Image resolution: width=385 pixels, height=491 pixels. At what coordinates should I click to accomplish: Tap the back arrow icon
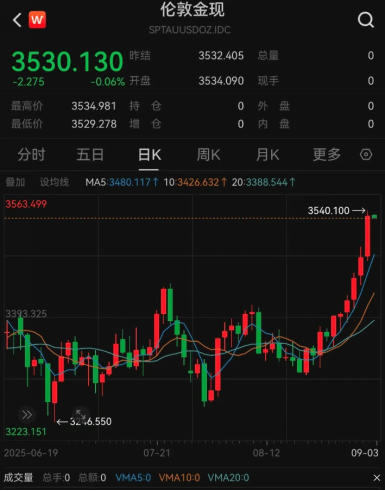17,20
